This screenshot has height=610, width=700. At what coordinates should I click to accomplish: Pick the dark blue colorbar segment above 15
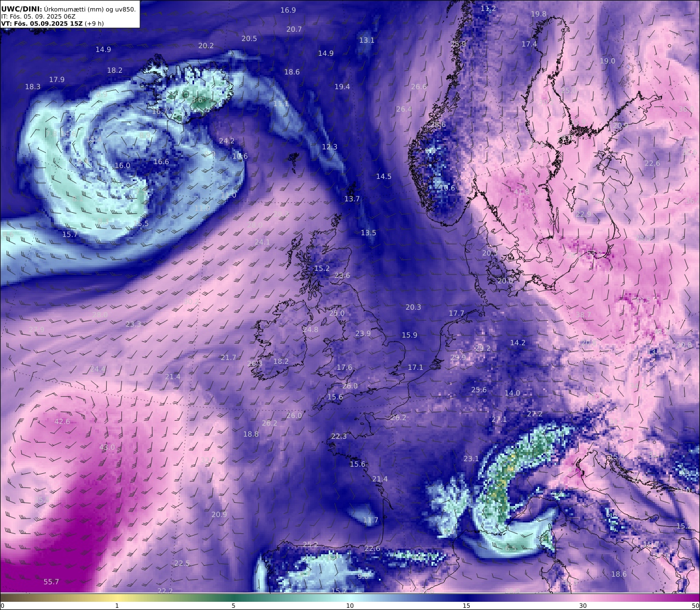tap(466, 596)
